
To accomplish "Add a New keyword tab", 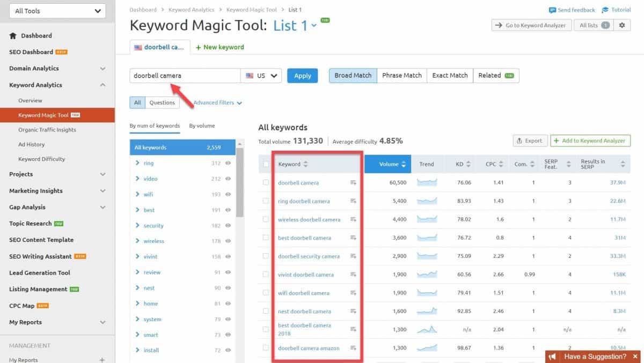I will point(220,47).
